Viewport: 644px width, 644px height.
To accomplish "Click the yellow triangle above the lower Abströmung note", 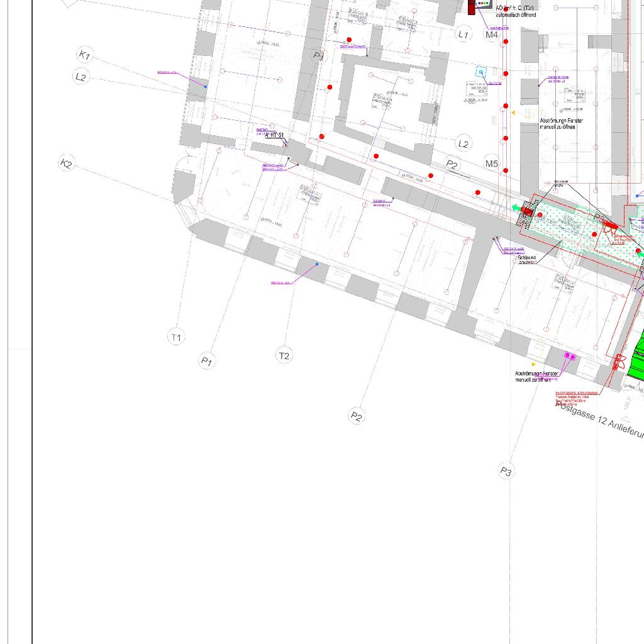I will coord(533,364).
